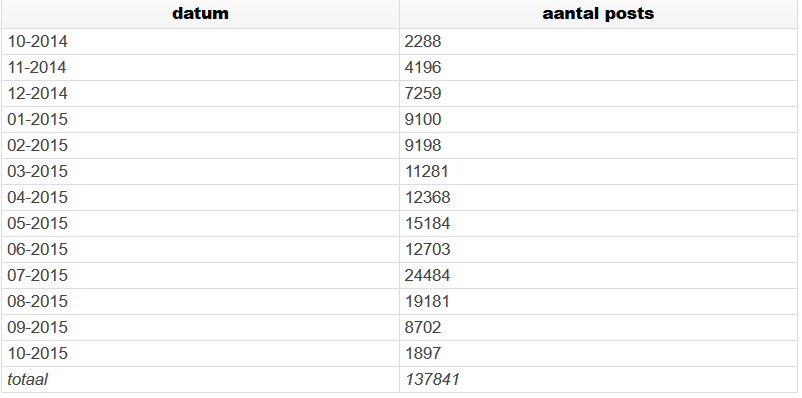This screenshot has height=398, width=802.
Task: Select the 12-2014 date cell
Action: coord(200,94)
